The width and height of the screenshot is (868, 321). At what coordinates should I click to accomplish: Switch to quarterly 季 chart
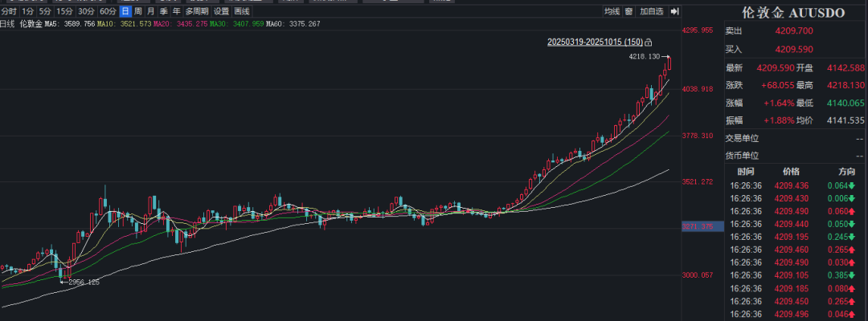pyautogui.click(x=164, y=11)
